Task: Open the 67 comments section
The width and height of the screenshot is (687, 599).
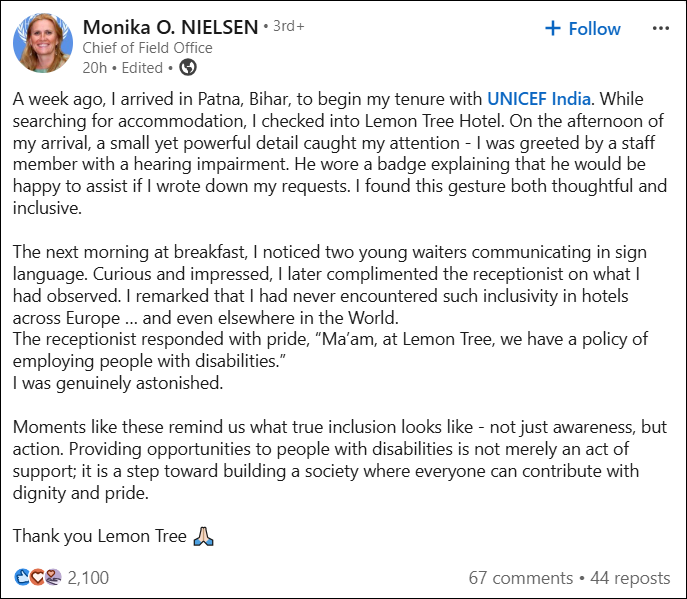Action: click(521, 578)
